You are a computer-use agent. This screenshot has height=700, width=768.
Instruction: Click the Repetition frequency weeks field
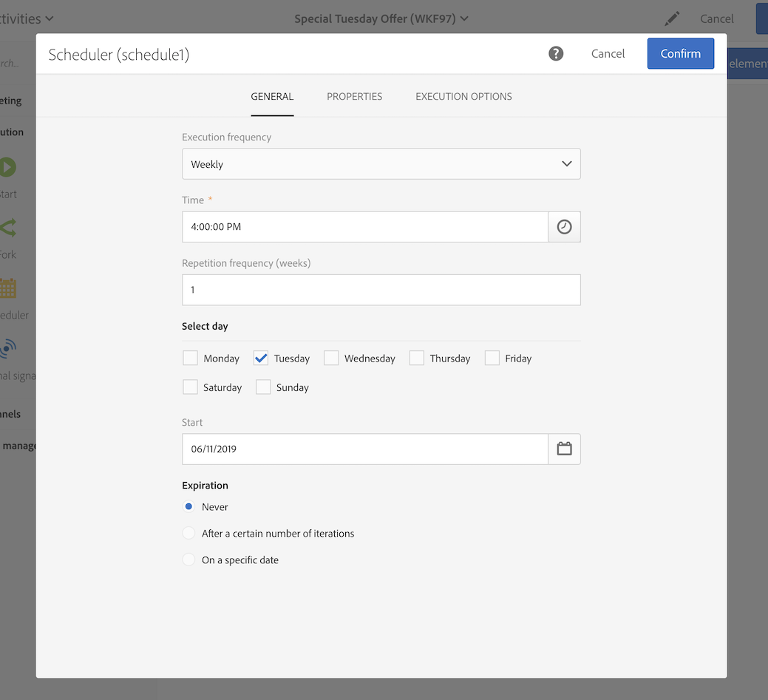click(x=381, y=290)
